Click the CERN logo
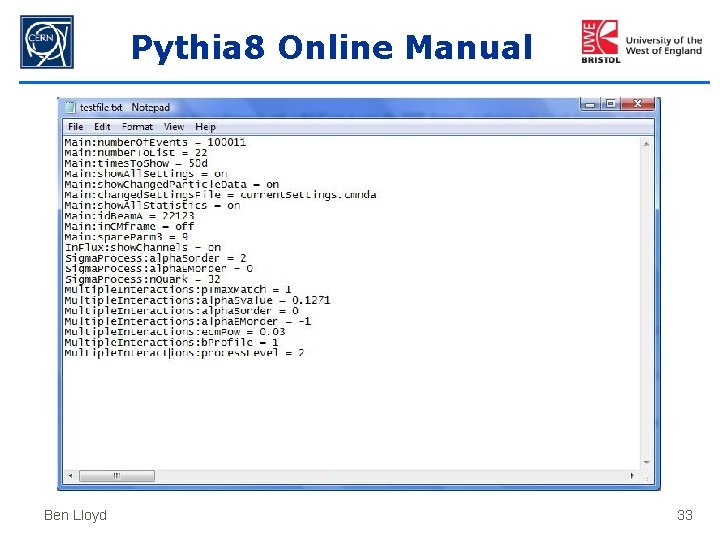This screenshot has width=720, height=540. [x=47, y=42]
